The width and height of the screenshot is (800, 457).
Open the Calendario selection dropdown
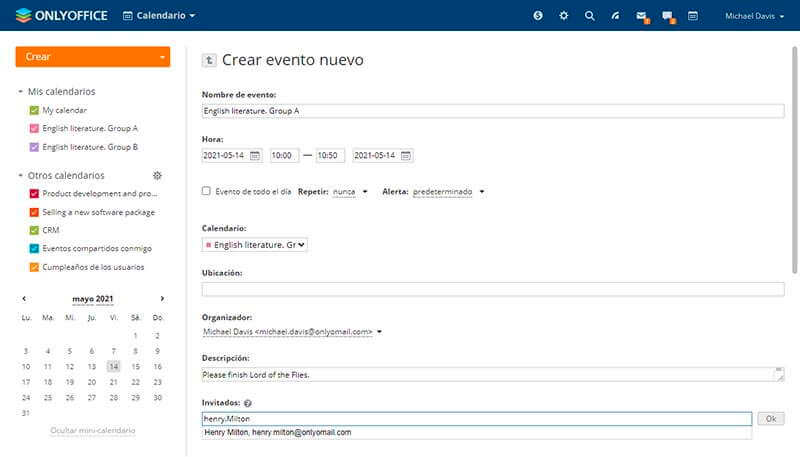pos(255,244)
